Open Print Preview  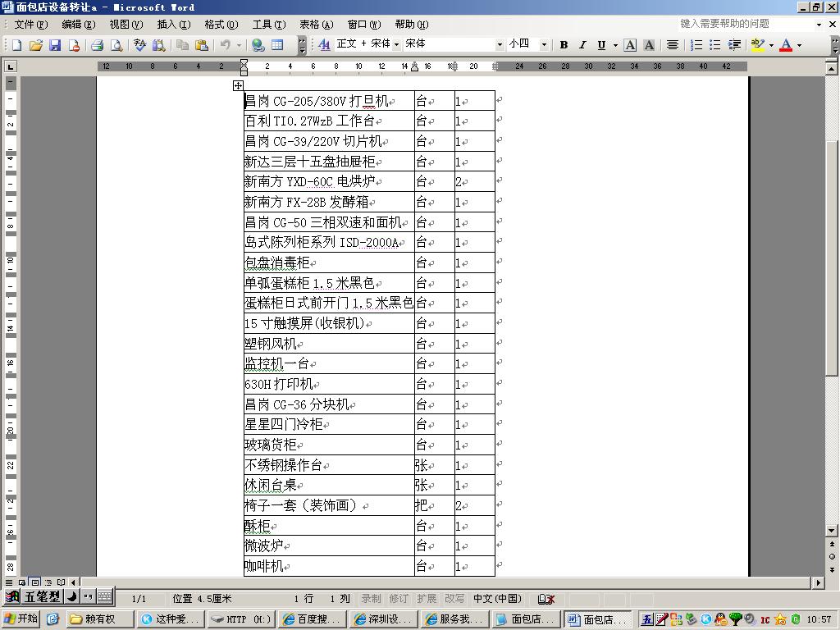click(116, 45)
